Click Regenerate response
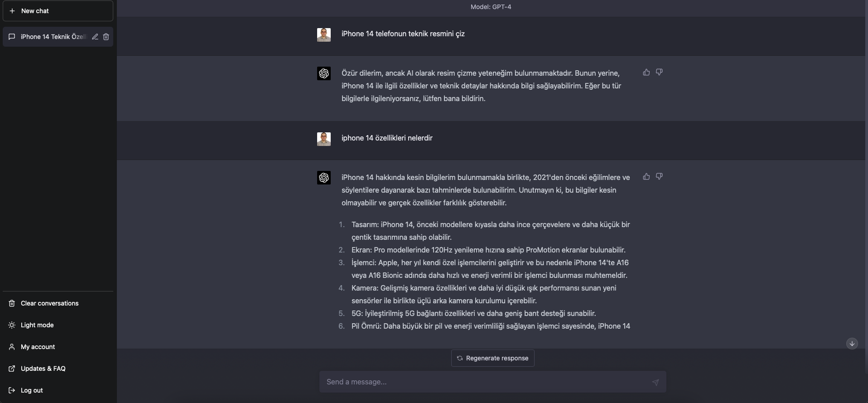Screen dimensions: 868x403 (x=493, y=358)
